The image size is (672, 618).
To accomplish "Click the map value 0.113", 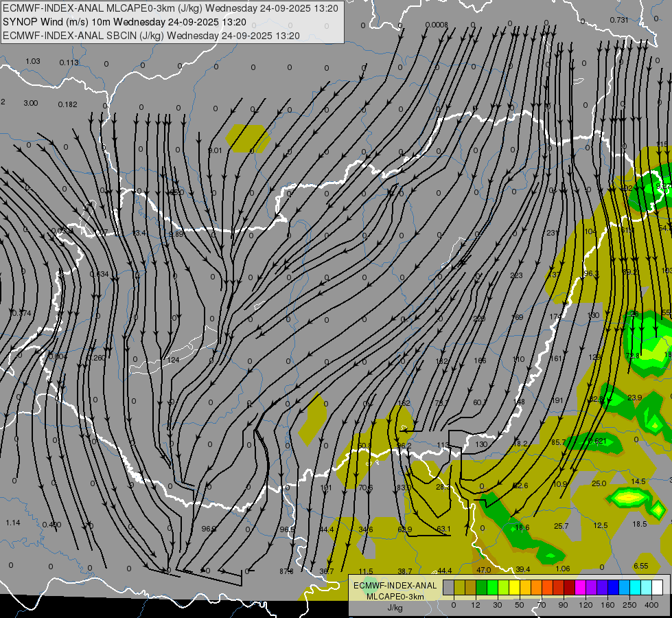I will 69,62.
